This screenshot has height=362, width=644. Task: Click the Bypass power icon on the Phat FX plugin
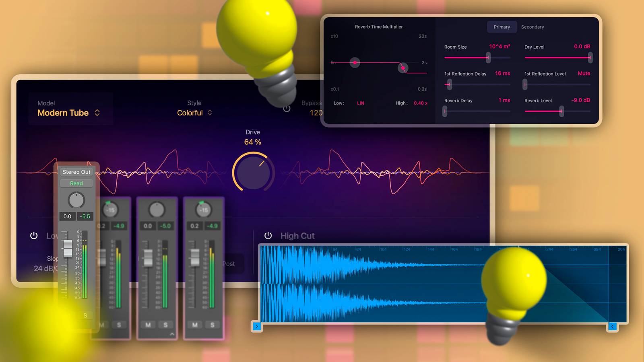click(287, 108)
